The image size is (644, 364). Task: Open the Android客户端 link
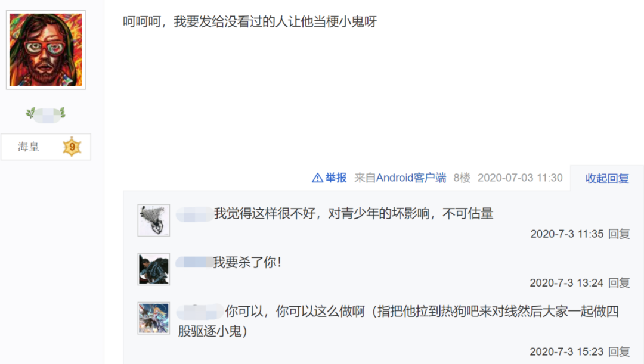(411, 178)
